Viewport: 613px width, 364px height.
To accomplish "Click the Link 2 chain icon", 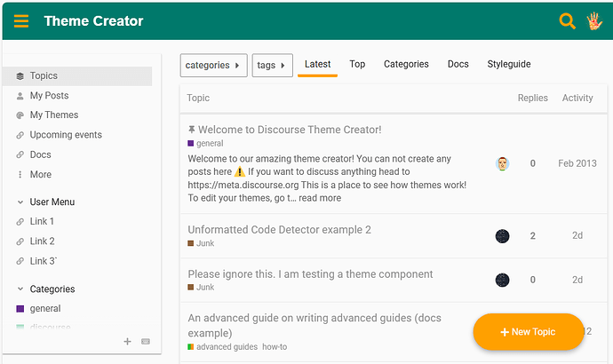I will tap(20, 241).
